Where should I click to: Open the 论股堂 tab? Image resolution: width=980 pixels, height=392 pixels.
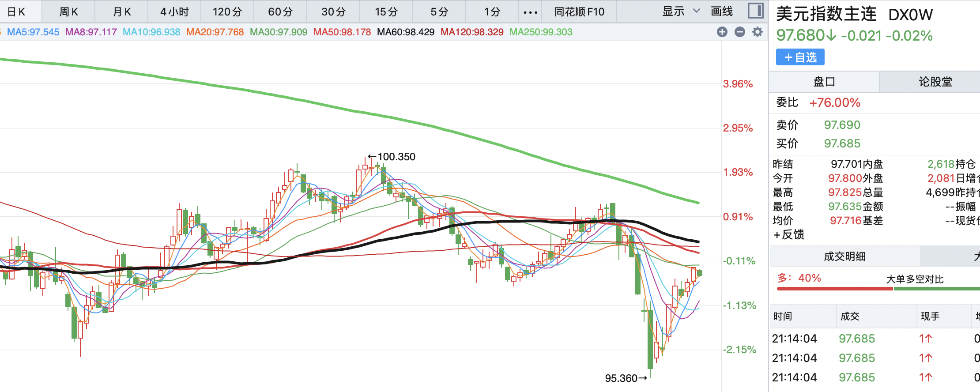(935, 82)
